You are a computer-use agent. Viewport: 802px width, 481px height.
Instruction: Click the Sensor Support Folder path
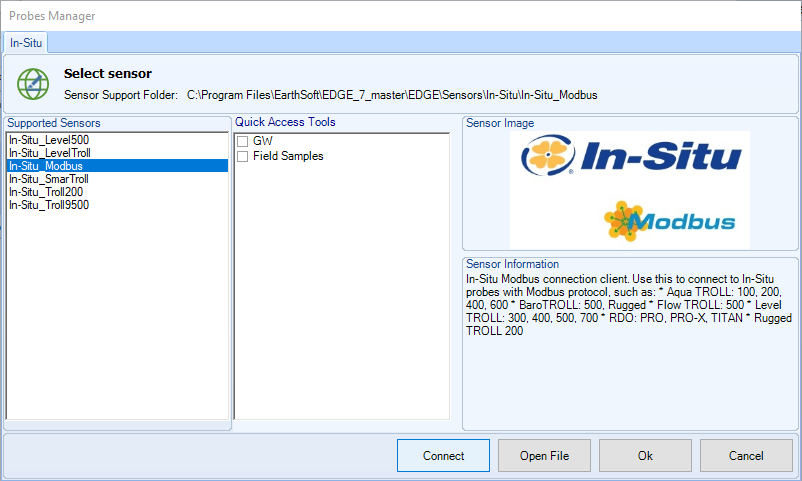click(392, 95)
